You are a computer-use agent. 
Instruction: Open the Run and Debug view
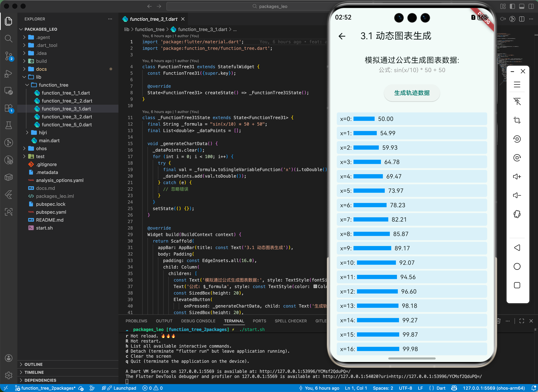(8, 74)
